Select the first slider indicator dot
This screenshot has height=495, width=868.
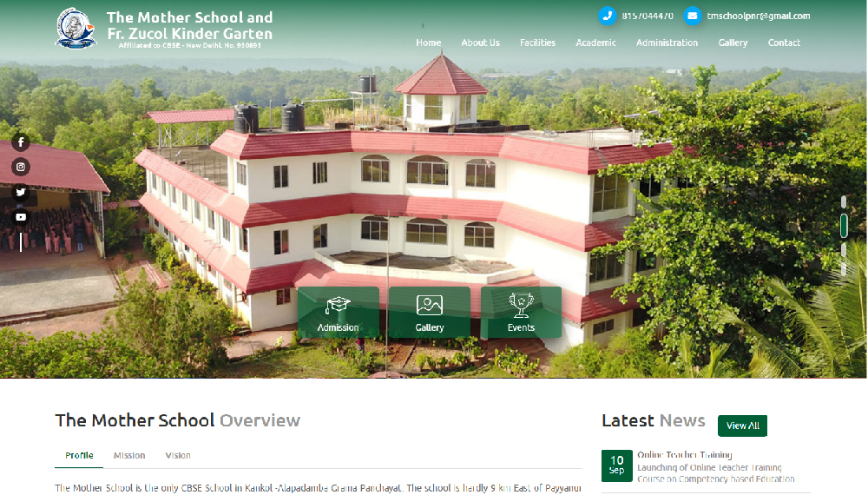coord(844,202)
